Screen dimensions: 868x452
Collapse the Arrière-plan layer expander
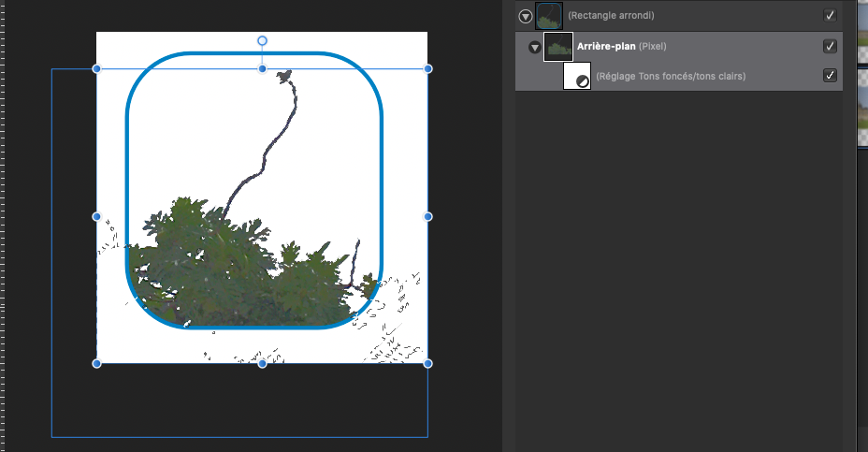point(534,48)
